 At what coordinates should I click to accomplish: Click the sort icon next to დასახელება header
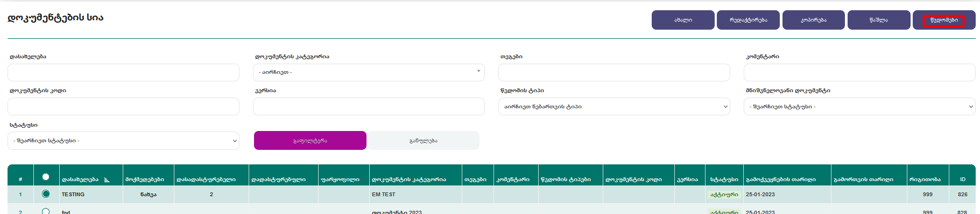coord(107,180)
